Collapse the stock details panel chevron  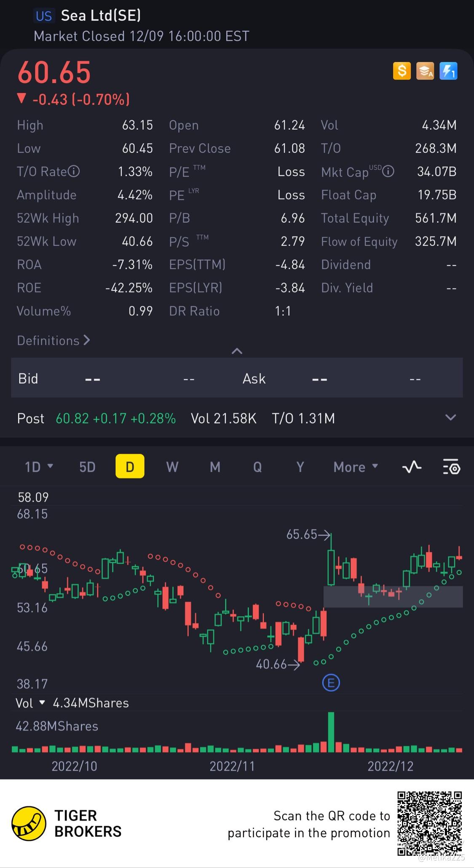(x=237, y=351)
